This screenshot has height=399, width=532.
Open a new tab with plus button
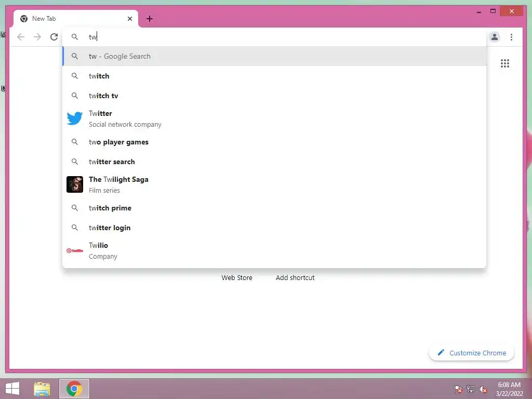tap(150, 19)
